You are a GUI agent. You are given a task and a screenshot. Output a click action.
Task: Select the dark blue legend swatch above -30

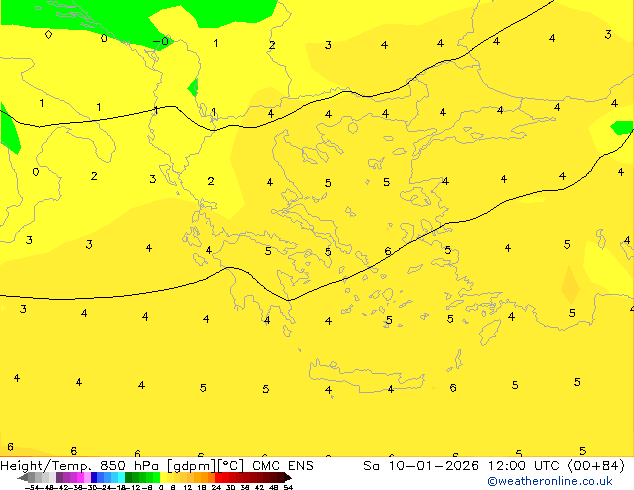pyautogui.click(x=94, y=477)
